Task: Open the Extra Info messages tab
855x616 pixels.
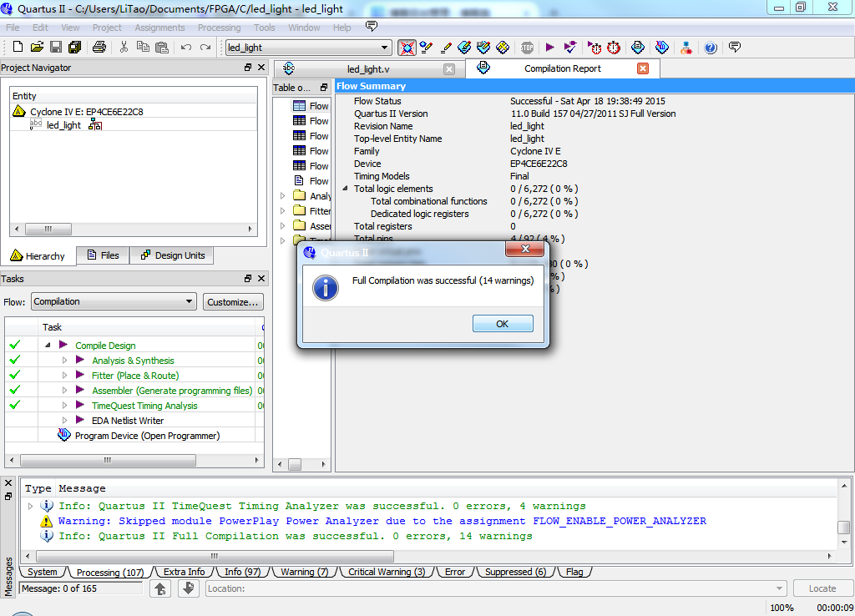Action: click(185, 572)
